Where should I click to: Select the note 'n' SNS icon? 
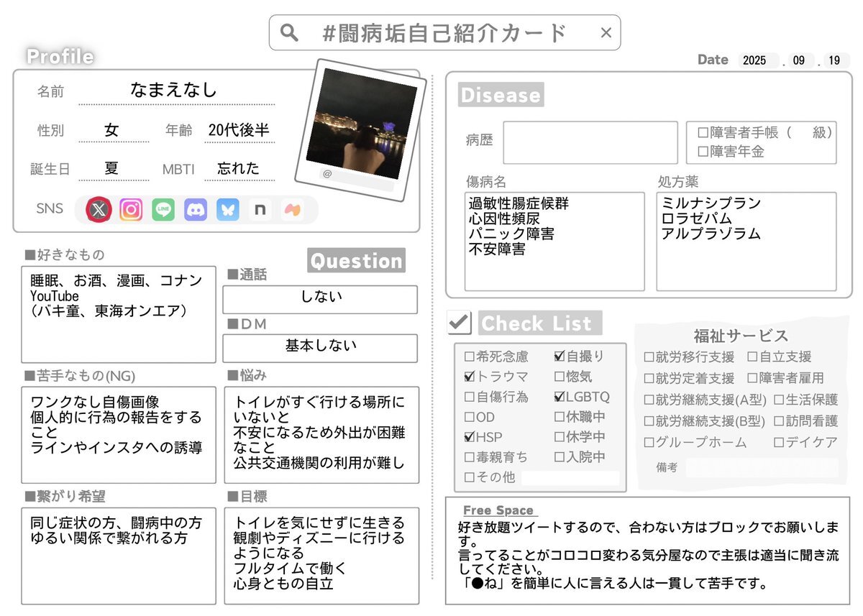pyautogui.click(x=260, y=210)
